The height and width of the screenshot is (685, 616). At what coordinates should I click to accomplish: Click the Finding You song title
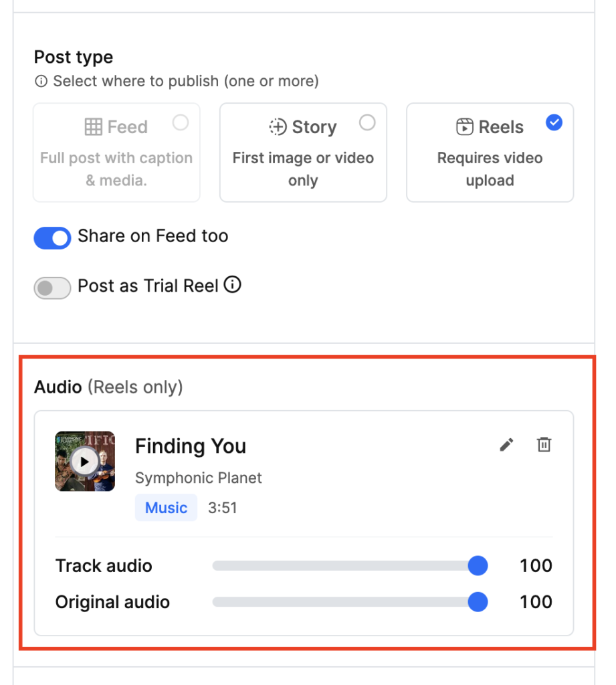191,446
